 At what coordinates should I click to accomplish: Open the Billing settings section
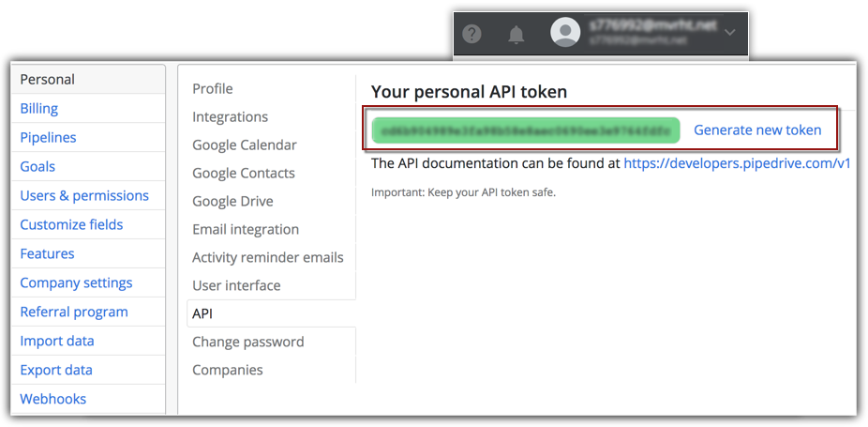(39, 109)
